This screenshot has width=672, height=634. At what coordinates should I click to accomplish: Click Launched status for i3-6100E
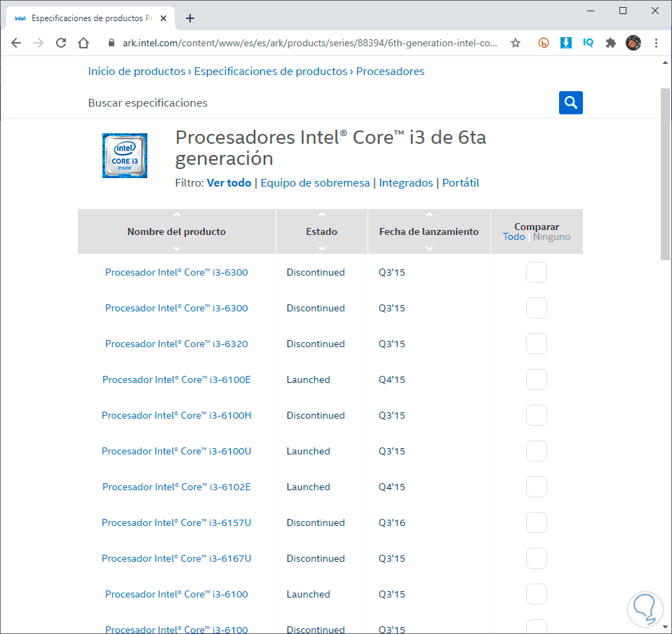(308, 379)
